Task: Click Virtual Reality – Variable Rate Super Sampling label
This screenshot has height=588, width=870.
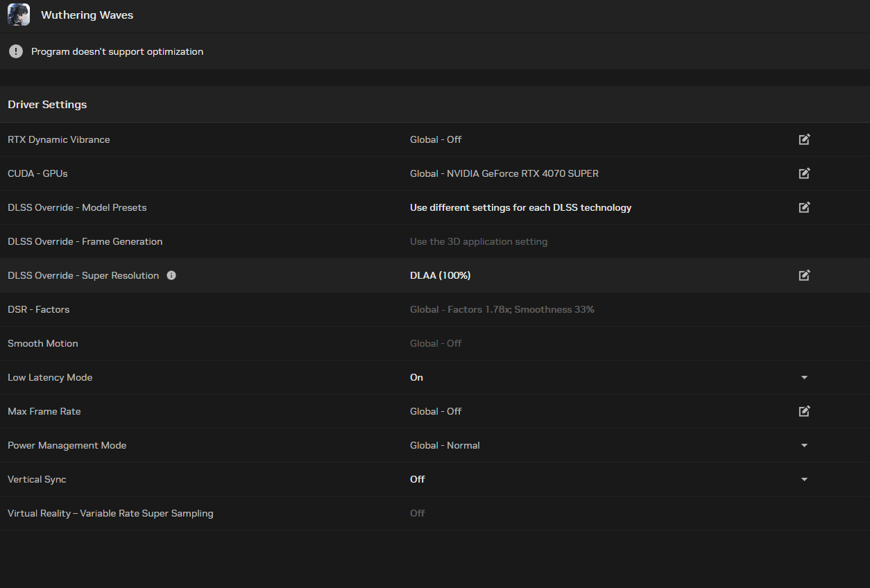Action: (x=110, y=513)
